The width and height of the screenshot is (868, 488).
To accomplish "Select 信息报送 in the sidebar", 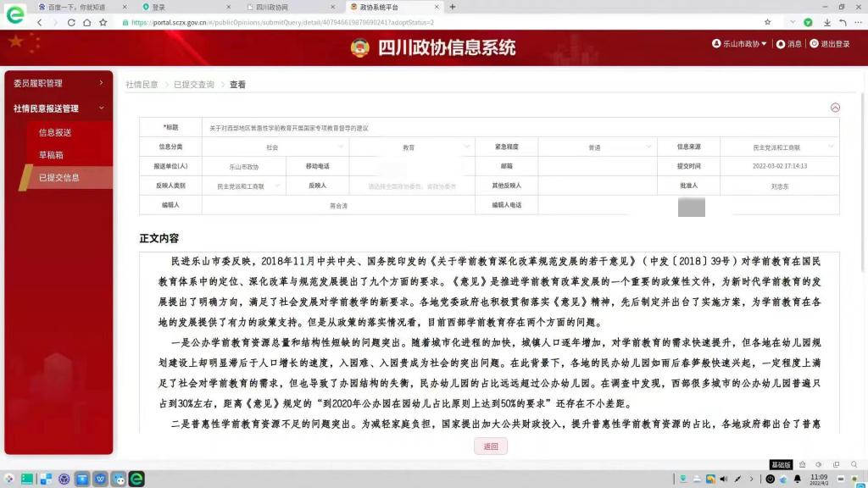I will pyautogui.click(x=55, y=132).
